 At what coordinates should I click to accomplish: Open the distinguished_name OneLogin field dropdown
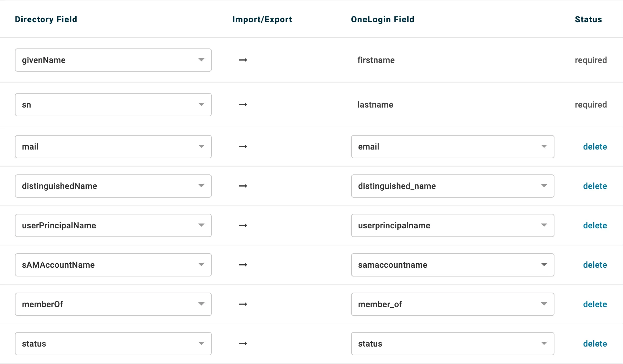[x=452, y=186]
